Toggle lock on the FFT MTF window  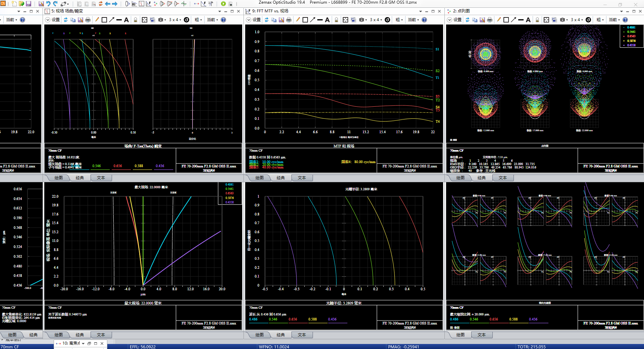coord(336,20)
